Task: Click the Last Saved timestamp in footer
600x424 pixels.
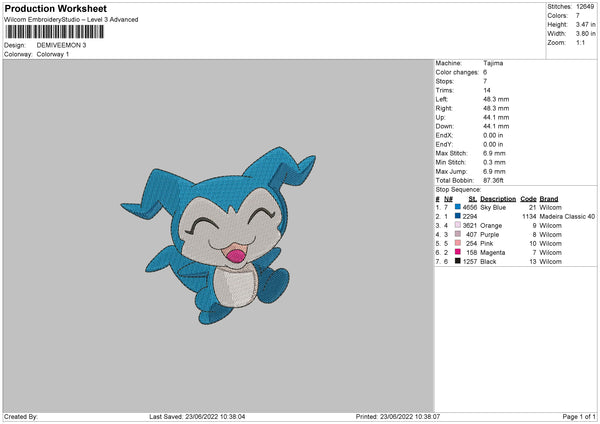Action: [197, 417]
